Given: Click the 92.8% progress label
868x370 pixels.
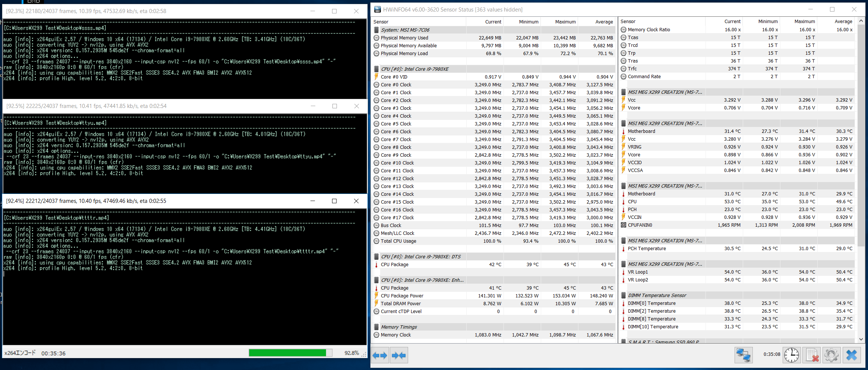Looking at the screenshot, I should pyautogui.click(x=351, y=353).
